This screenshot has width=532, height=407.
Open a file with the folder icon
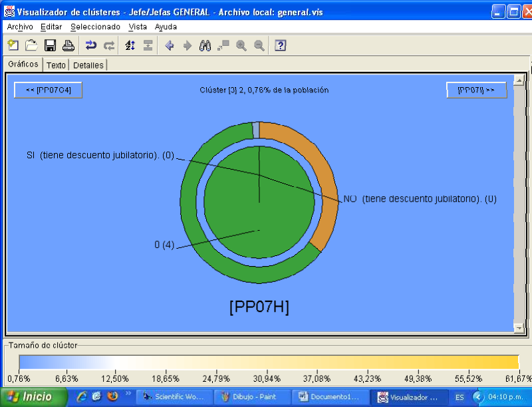(31, 45)
